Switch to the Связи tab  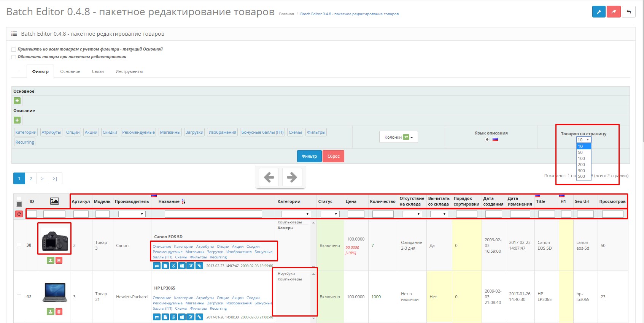pos(98,71)
